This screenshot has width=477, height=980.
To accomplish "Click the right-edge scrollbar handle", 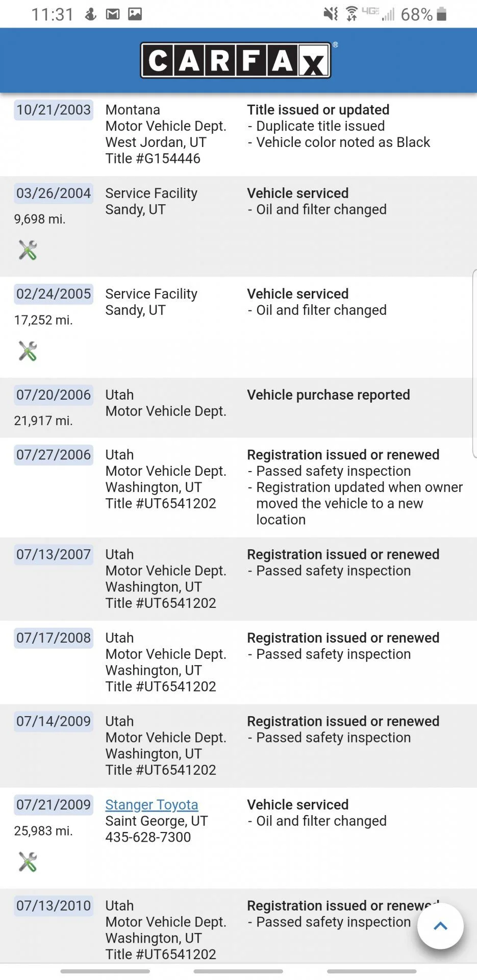I will coord(474,363).
